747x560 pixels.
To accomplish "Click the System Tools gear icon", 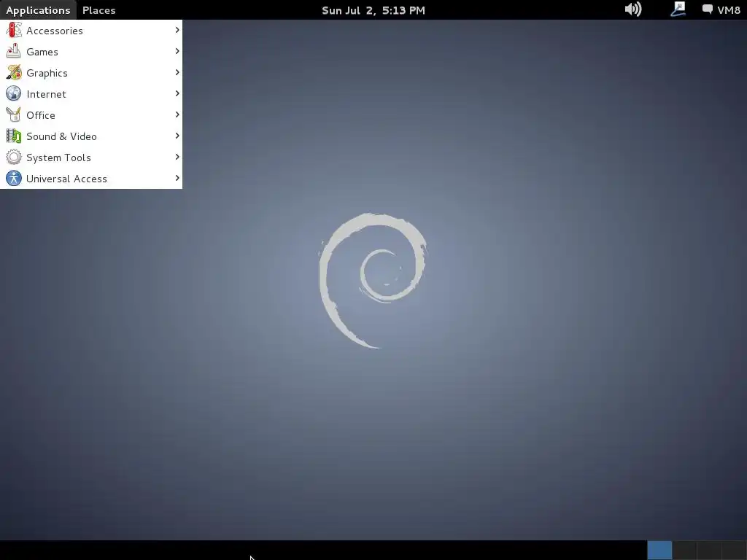I will point(14,157).
